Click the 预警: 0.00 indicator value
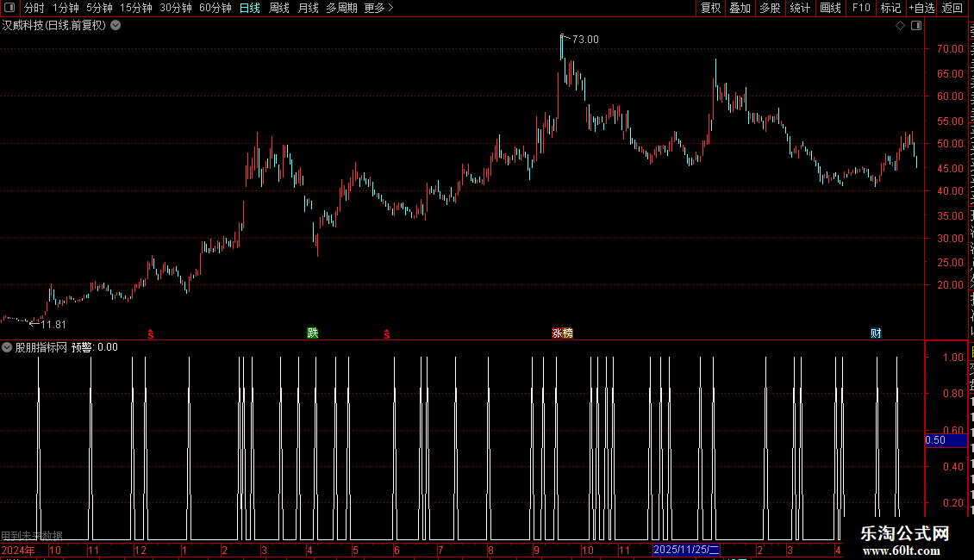 95,347
